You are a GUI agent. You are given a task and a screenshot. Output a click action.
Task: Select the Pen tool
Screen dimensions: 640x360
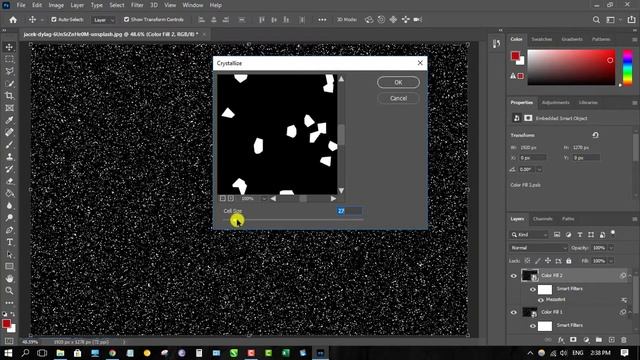9,230
